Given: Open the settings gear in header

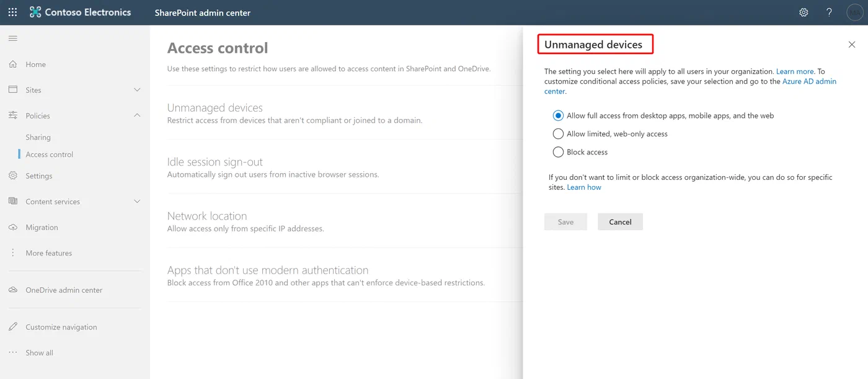Looking at the screenshot, I should 804,12.
